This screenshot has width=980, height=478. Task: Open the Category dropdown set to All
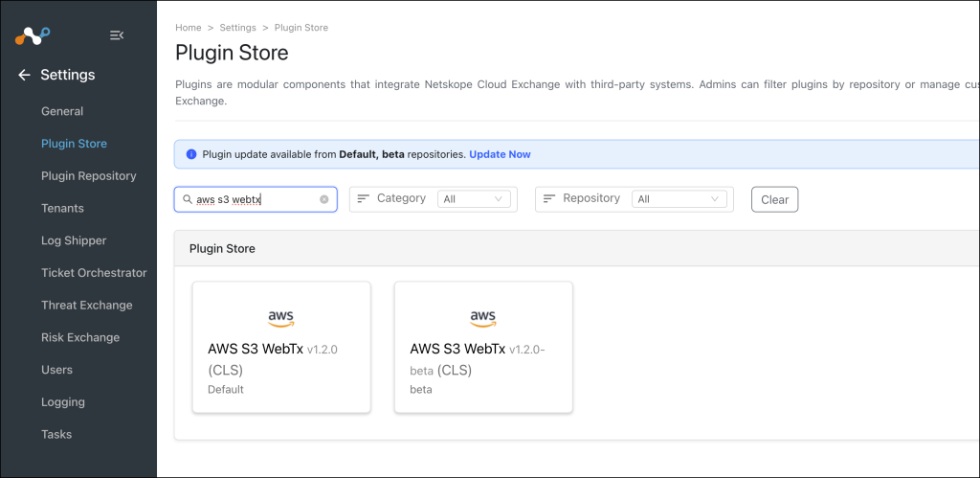(x=474, y=199)
